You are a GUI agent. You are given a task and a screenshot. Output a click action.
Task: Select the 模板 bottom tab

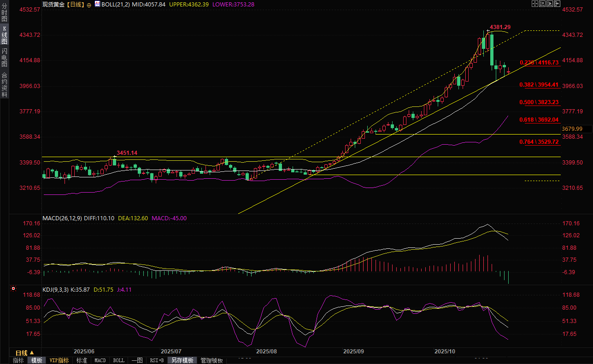(37, 360)
